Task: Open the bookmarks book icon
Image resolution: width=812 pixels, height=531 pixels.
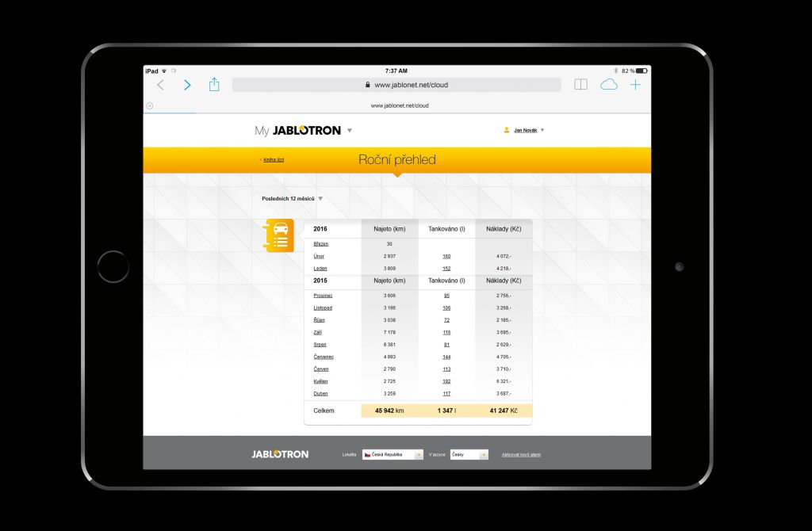Action: pos(580,85)
